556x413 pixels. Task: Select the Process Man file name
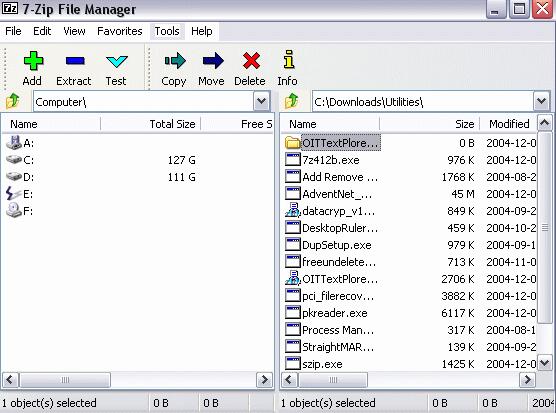[x=338, y=330]
